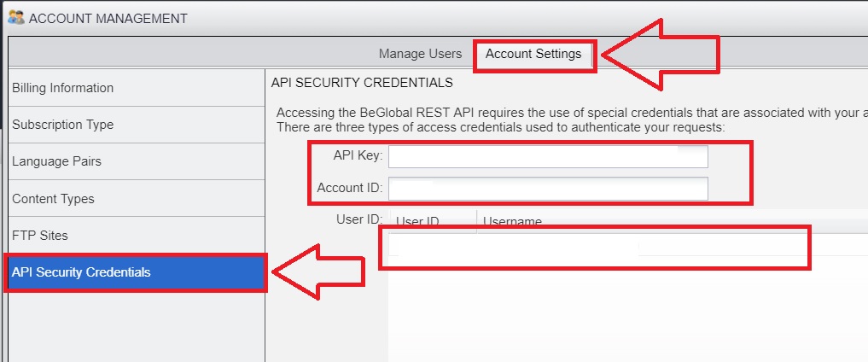Click the ACCOUNT MANAGEMENT window title
Image resolution: width=868 pixels, height=362 pixels.
coord(108,18)
